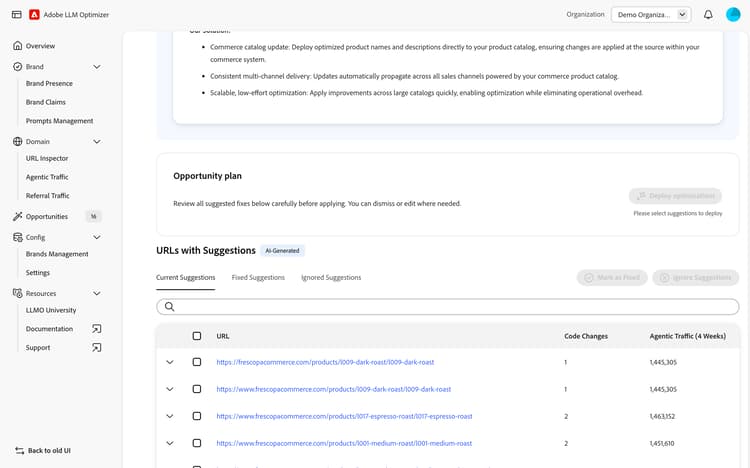The image size is (750, 468).
Task: Expand the first non-www 1009-dark-roast row
Action: 170,362
